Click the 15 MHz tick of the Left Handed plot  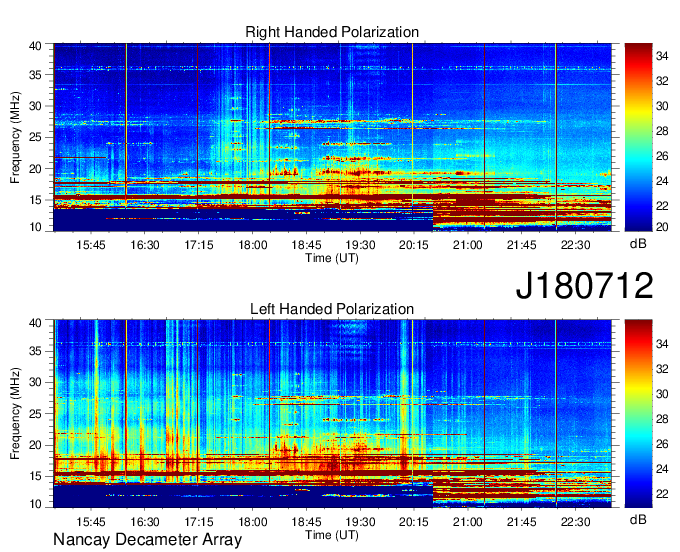(x=35, y=477)
